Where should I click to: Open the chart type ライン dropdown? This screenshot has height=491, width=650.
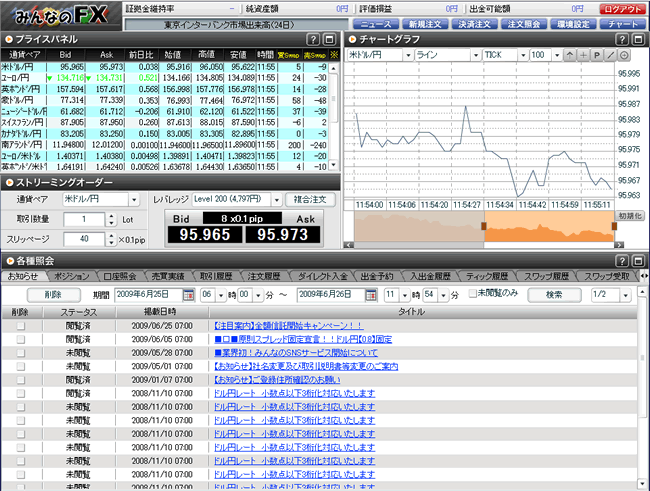pyautogui.click(x=475, y=55)
